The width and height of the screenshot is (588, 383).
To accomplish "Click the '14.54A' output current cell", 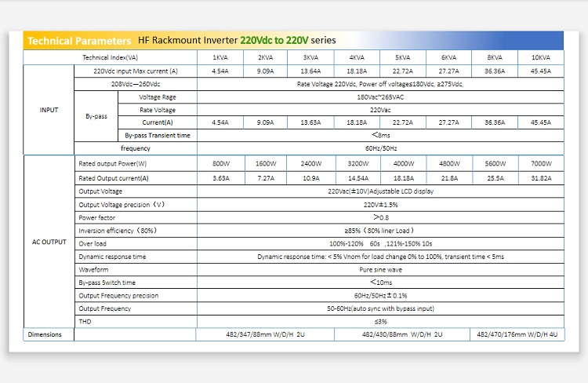I will tap(358, 178).
